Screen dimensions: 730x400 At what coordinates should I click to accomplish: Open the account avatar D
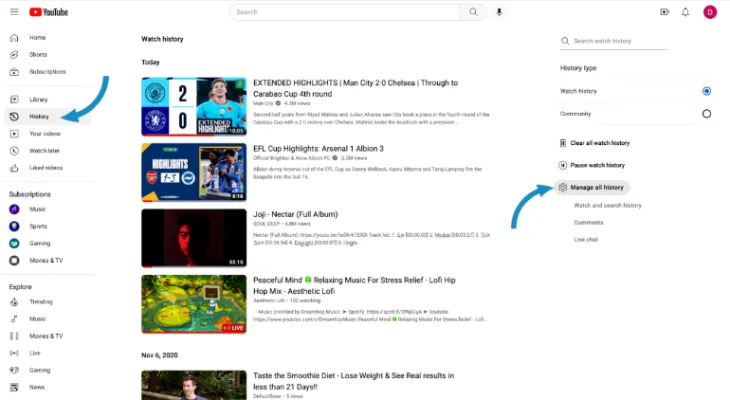click(710, 12)
